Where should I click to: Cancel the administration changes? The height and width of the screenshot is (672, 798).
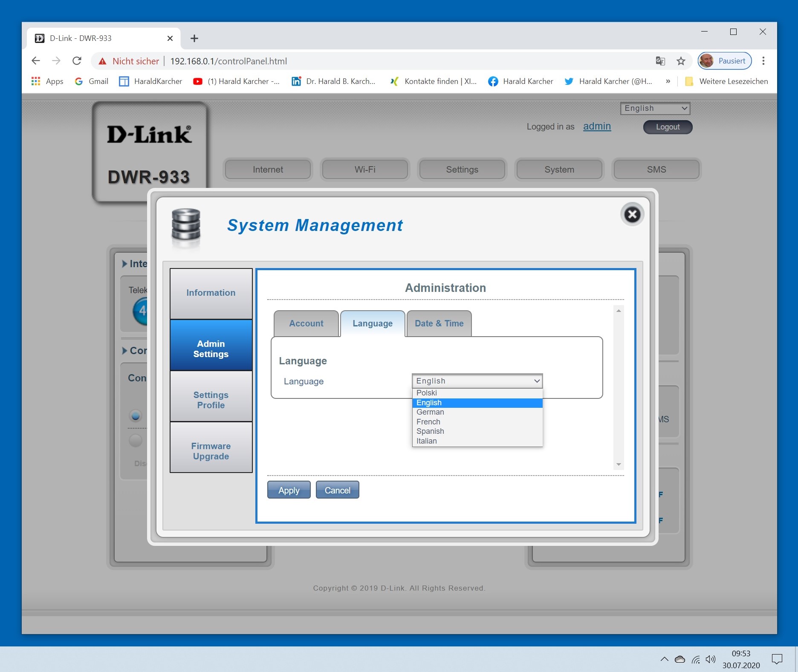[x=338, y=490]
